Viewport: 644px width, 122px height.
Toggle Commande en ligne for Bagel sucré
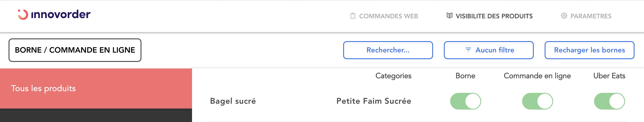(537, 101)
